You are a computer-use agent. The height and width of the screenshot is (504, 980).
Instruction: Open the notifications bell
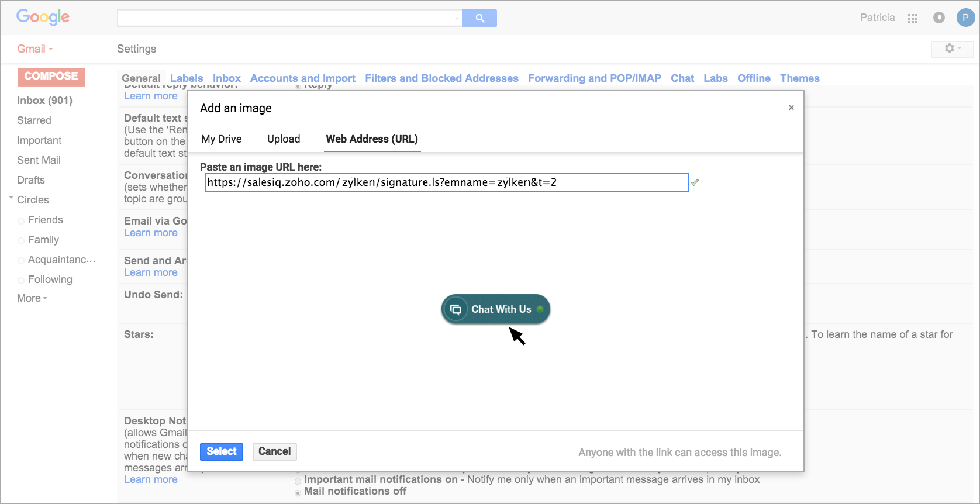pos(939,18)
